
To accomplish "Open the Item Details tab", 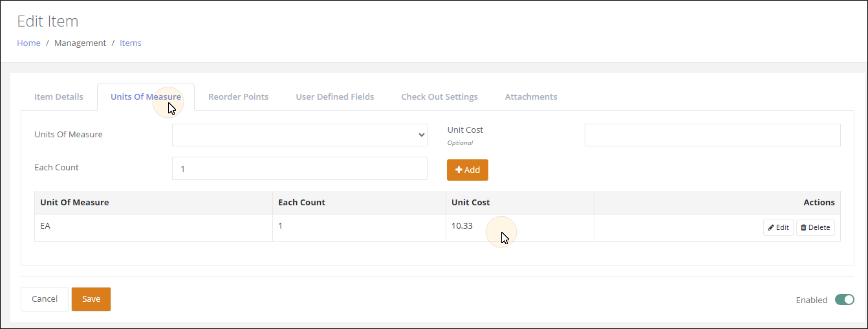I will [x=59, y=96].
